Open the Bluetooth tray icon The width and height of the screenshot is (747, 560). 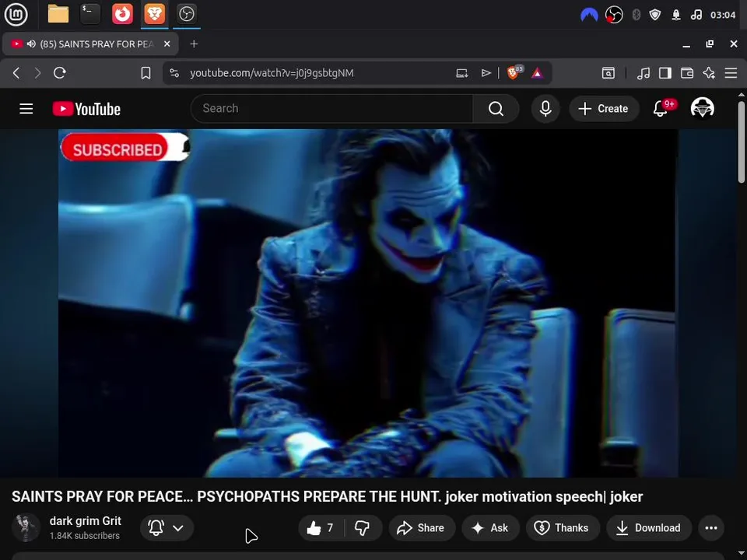[636, 16]
